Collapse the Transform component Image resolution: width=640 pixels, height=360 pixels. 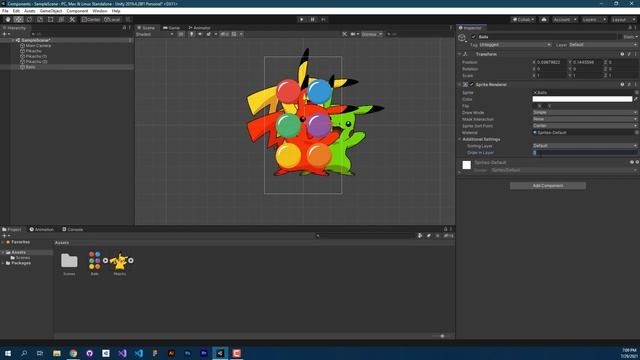pos(460,54)
